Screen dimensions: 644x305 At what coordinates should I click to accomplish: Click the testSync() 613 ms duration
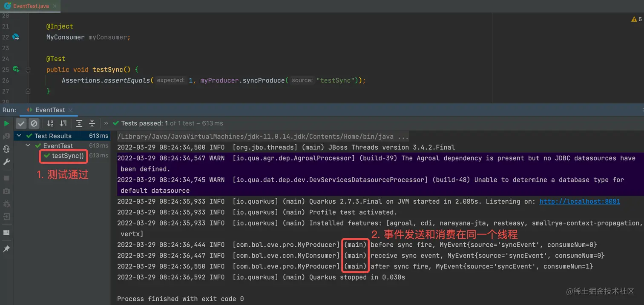click(x=99, y=156)
